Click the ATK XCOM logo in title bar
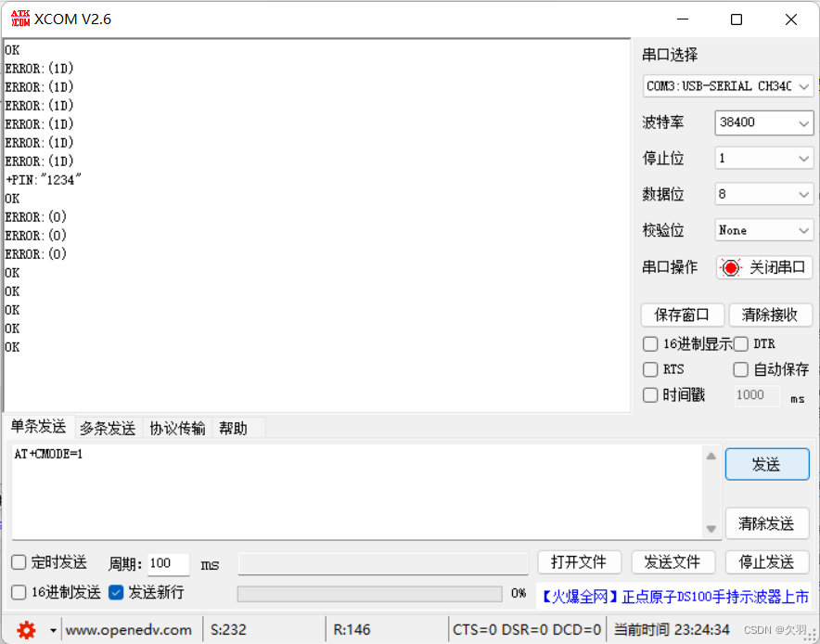820x644 pixels. click(20, 18)
